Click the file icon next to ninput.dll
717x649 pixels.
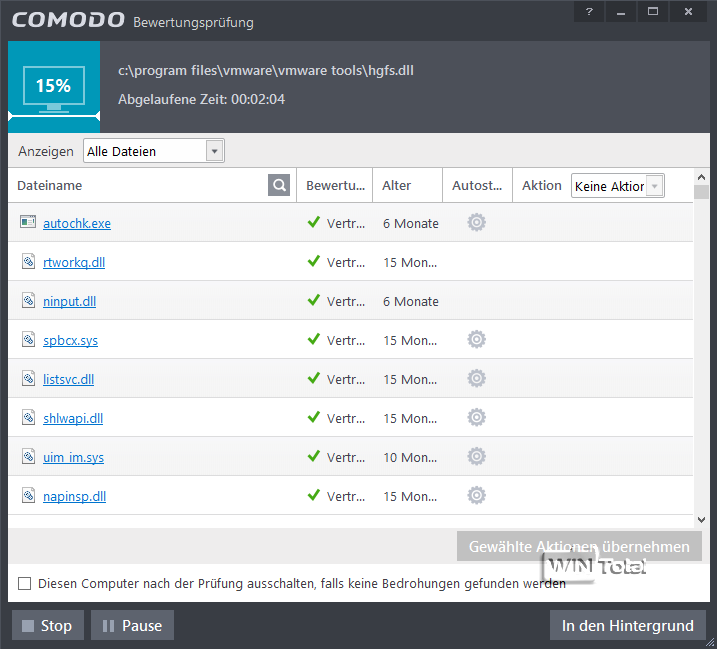(x=28, y=300)
